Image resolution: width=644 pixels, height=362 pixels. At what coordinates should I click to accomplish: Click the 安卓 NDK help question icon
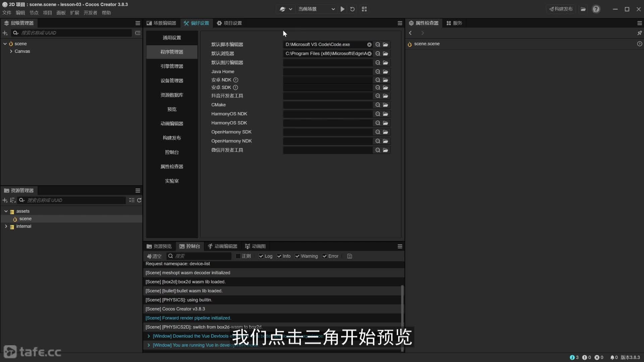click(x=235, y=80)
